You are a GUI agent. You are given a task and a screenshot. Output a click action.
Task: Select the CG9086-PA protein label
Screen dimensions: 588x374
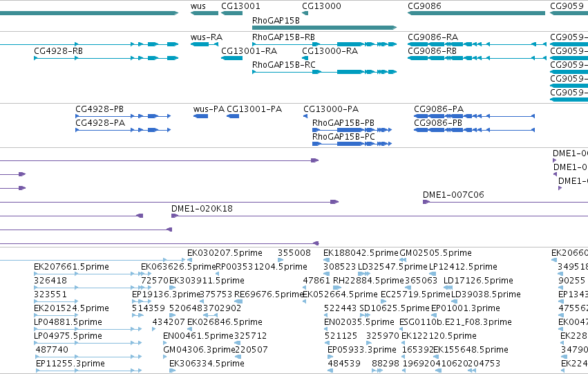(439, 109)
